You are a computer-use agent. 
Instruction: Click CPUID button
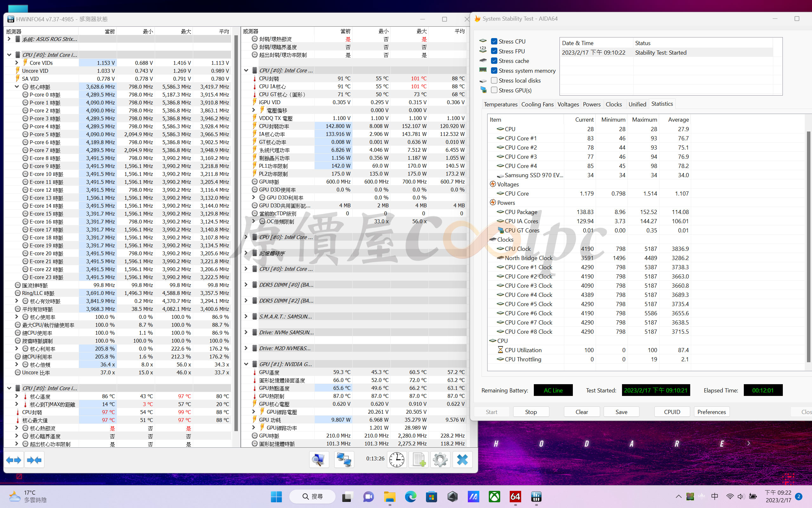click(x=672, y=412)
